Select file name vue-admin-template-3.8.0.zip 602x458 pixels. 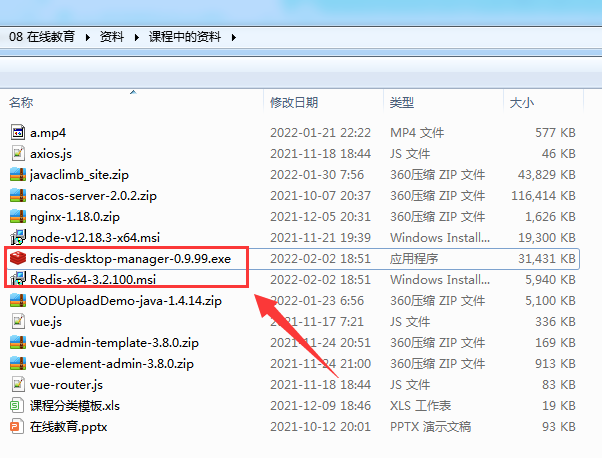point(114,343)
